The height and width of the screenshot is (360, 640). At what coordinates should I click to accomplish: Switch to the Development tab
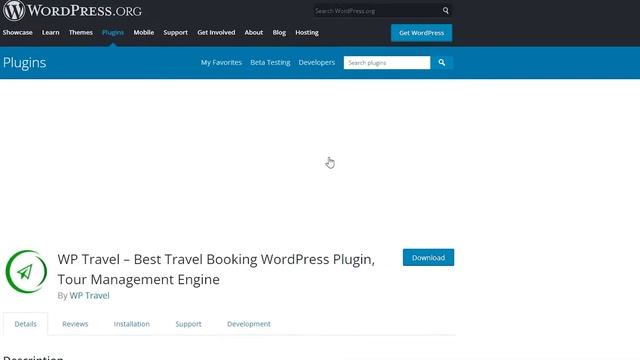coord(249,324)
